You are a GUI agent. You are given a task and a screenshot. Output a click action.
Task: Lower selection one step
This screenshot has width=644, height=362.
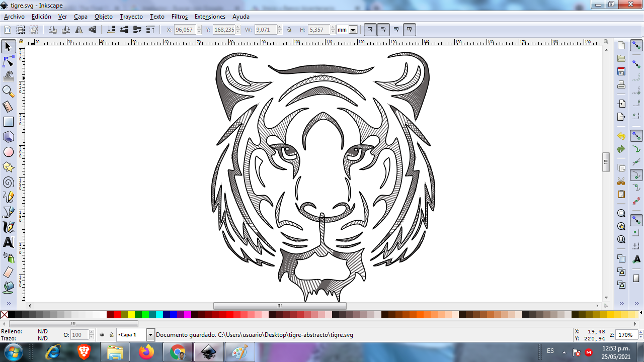[x=124, y=30]
